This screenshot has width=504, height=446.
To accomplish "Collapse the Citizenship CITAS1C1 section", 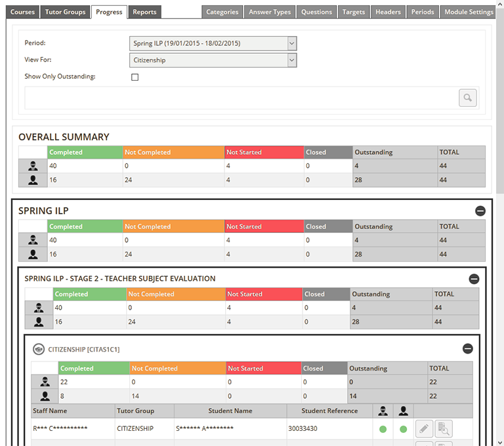I will tap(467, 349).
